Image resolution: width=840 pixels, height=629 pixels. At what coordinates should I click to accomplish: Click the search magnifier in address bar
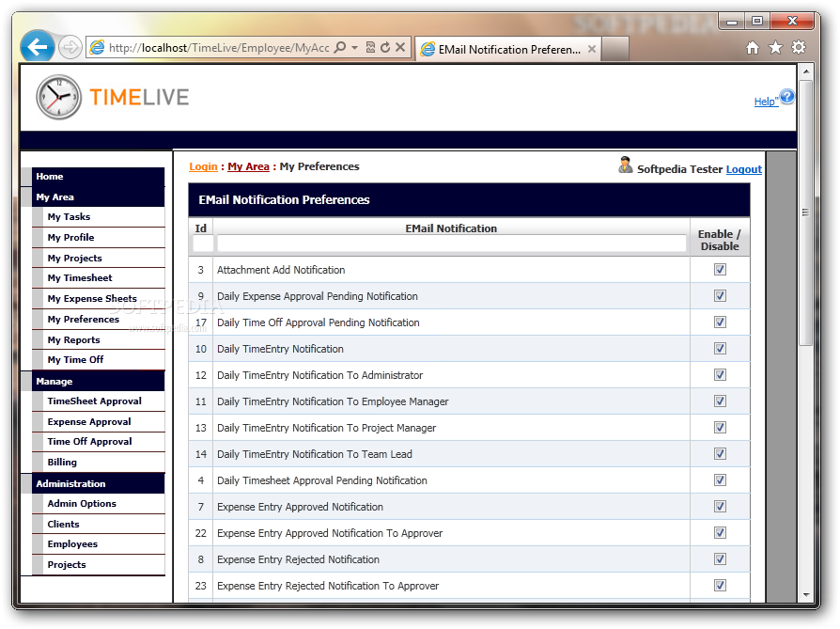coord(339,47)
